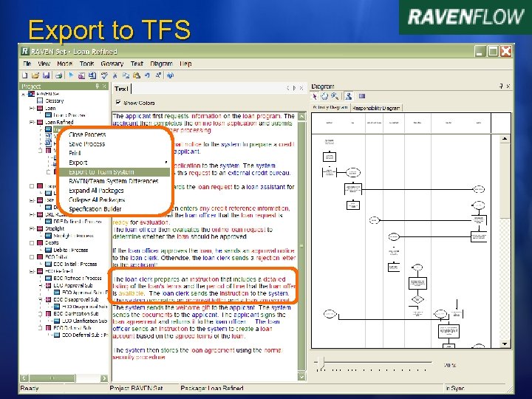Switch to Activity Diagram tab
Viewport: 532px width, 399px height.
[330, 107]
